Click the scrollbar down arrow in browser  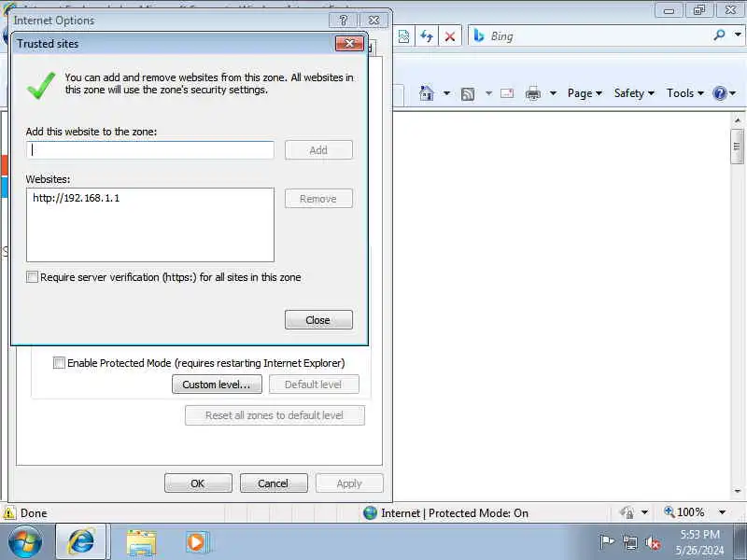[x=738, y=491]
